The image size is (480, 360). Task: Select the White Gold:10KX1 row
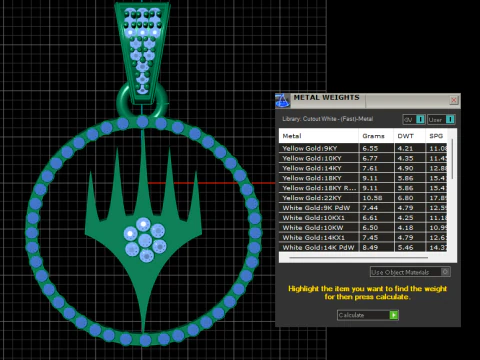363,218
